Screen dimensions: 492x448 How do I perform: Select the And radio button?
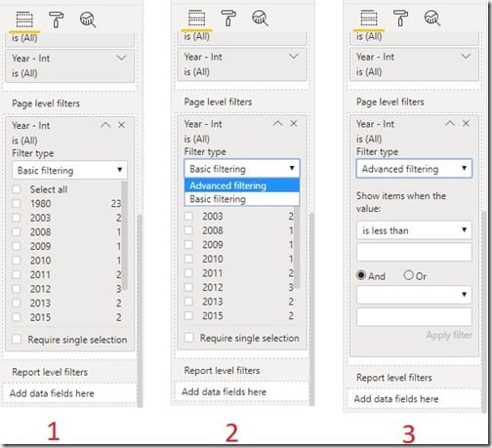point(360,275)
